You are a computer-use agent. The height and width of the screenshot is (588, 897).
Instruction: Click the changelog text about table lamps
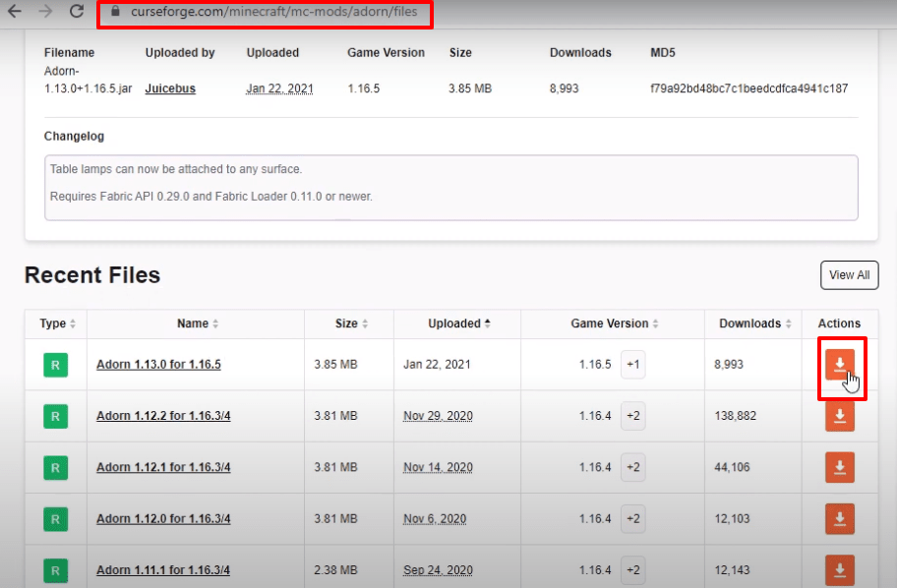pos(176,169)
